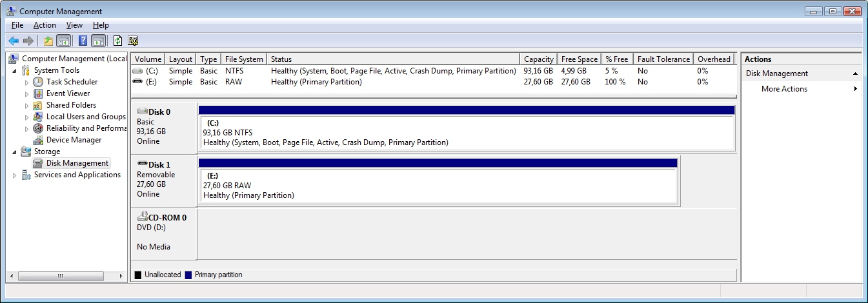Expand the Local Users and Groups node
Screen dimensions: 868x303
click(x=26, y=117)
